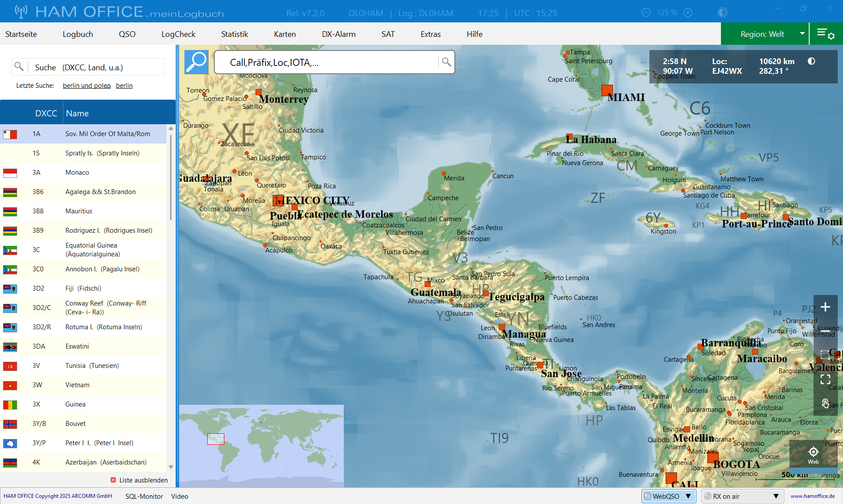The width and height of the screenshot is (843, 504).
Task: Click the MIAMI city marker on the map
Action: [607, 90]
